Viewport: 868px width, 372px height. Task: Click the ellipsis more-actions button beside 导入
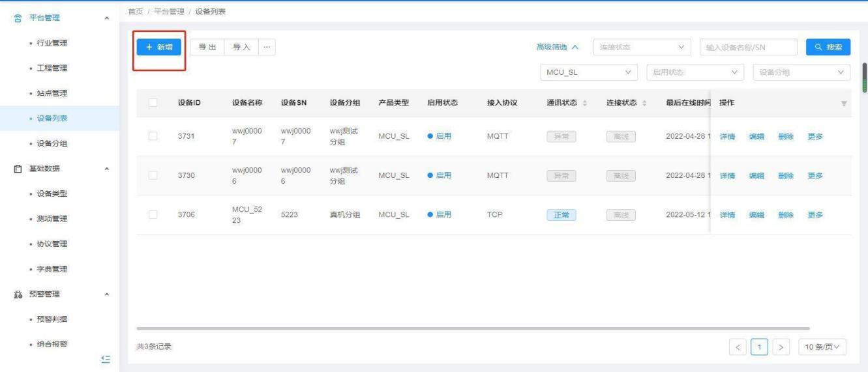267,47
